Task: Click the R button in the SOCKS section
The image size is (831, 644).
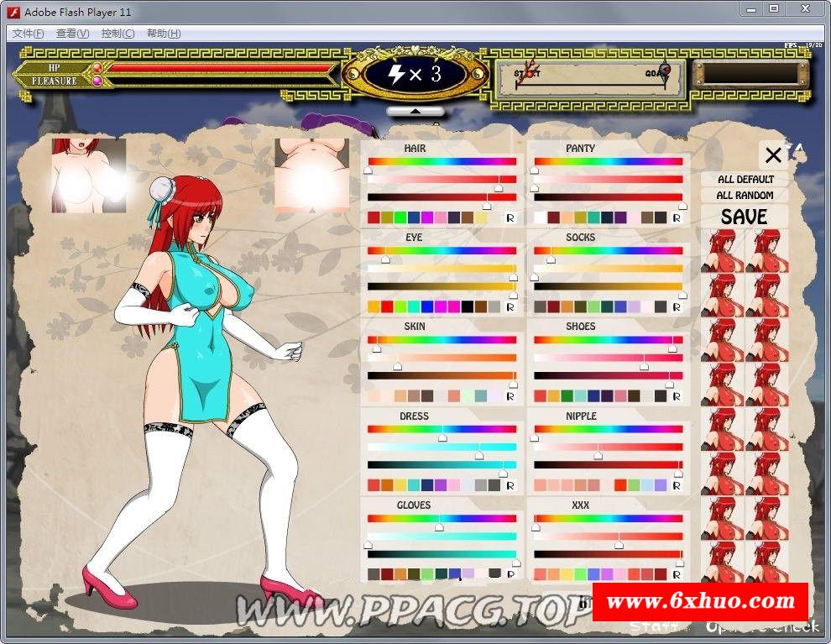Action: [677, 307]
